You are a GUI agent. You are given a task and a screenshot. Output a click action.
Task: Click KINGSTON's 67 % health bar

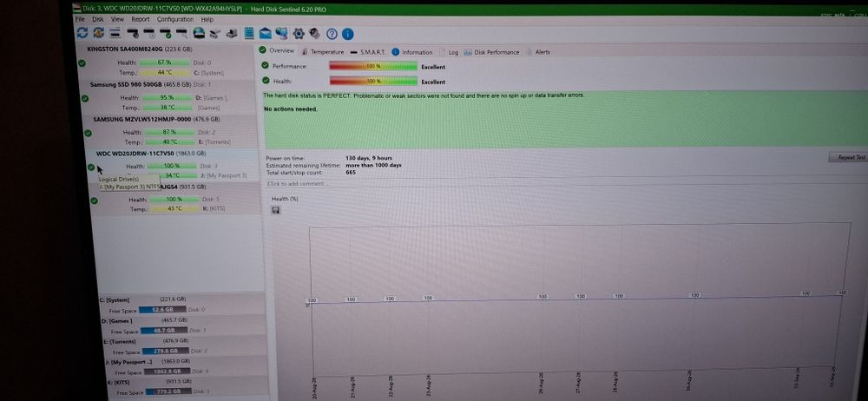tap(166, 62)
